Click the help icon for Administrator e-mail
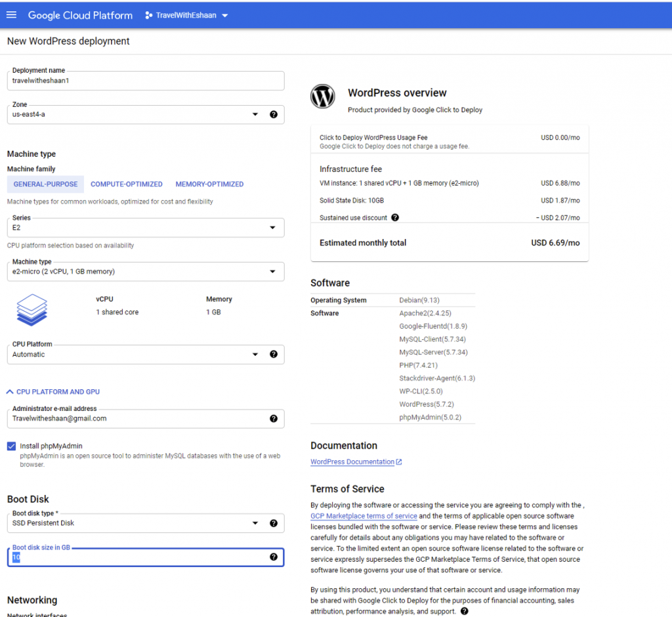This screenshot has height=617, width=672. point(274,419)
